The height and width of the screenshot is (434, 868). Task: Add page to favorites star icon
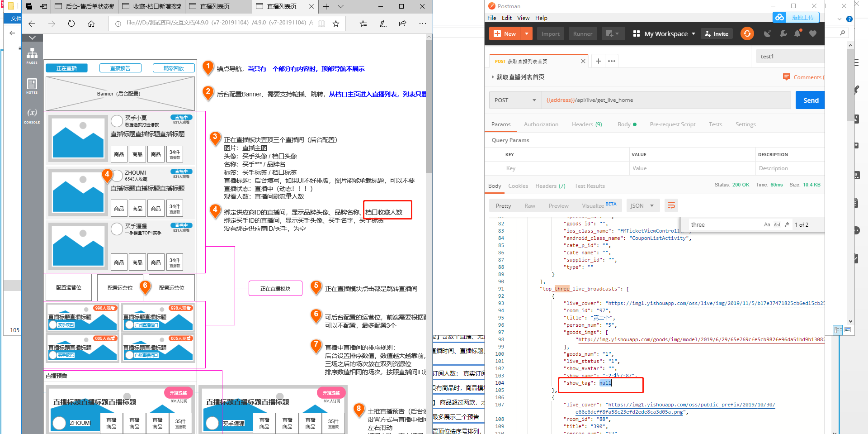(336, 24)
